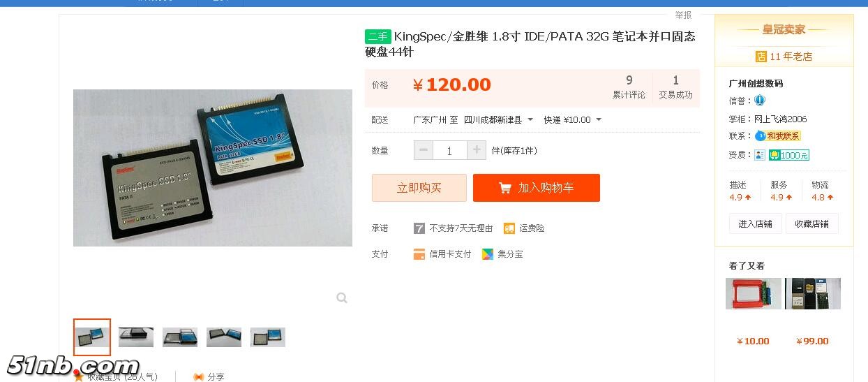The height and width of the screenshot is (382, 868).
Task: Click the 举报 report link
Action: tap(683, 15)
